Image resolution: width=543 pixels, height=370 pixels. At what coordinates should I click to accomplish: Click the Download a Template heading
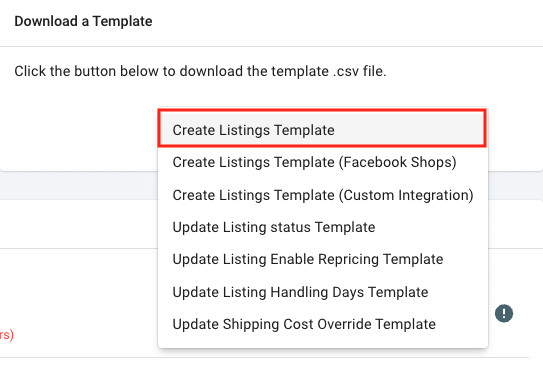(83, 21)
